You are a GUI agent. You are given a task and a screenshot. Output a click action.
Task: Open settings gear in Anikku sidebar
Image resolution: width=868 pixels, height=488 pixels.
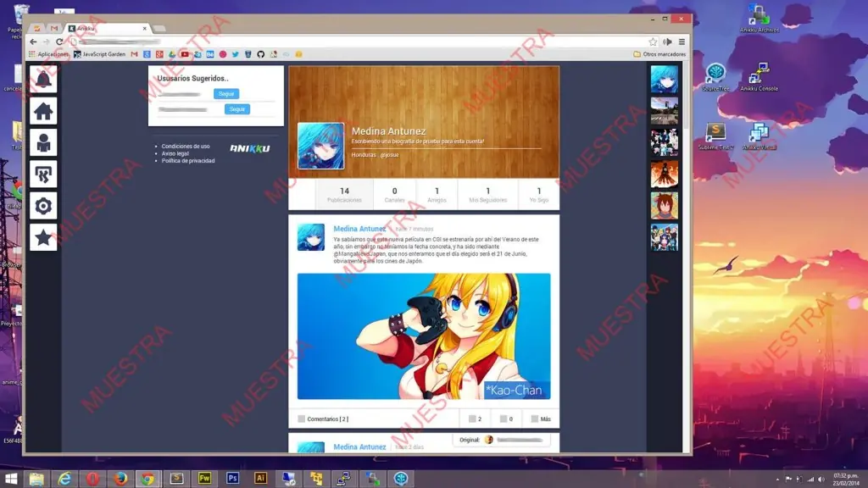pos(43,206)
